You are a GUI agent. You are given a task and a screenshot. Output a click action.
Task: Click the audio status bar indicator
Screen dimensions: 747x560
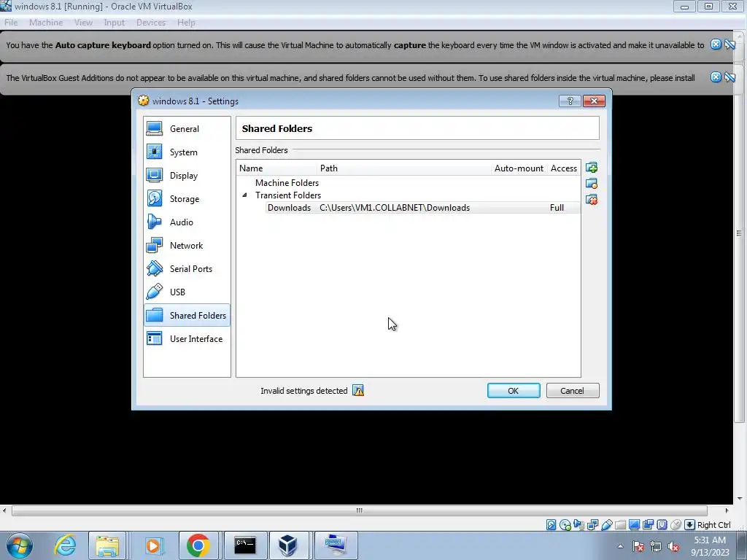578,525
